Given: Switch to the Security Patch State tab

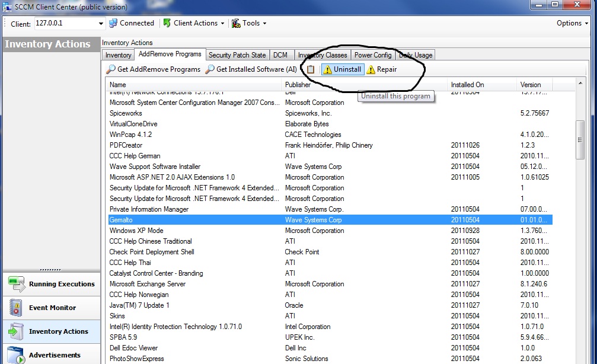Looking at the screenshot, I should click(237, 55).
